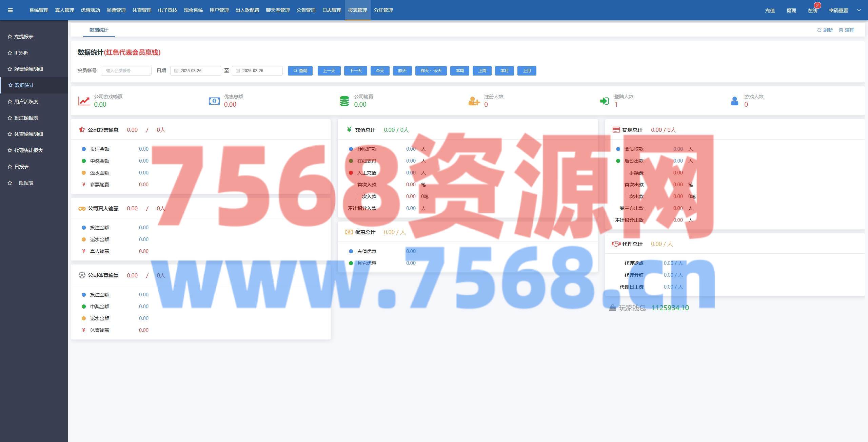Click the green 公司输赢 coins icon

click(344, 101)
